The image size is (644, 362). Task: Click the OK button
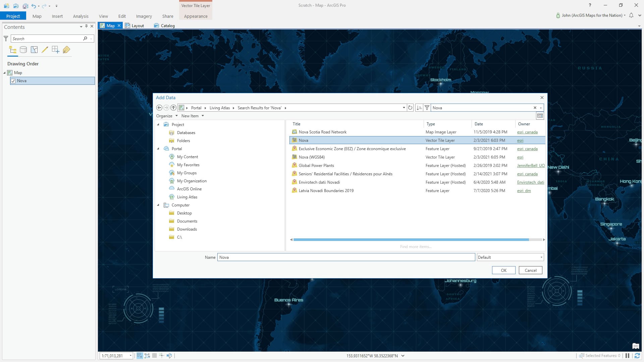[x=503, y=270]
